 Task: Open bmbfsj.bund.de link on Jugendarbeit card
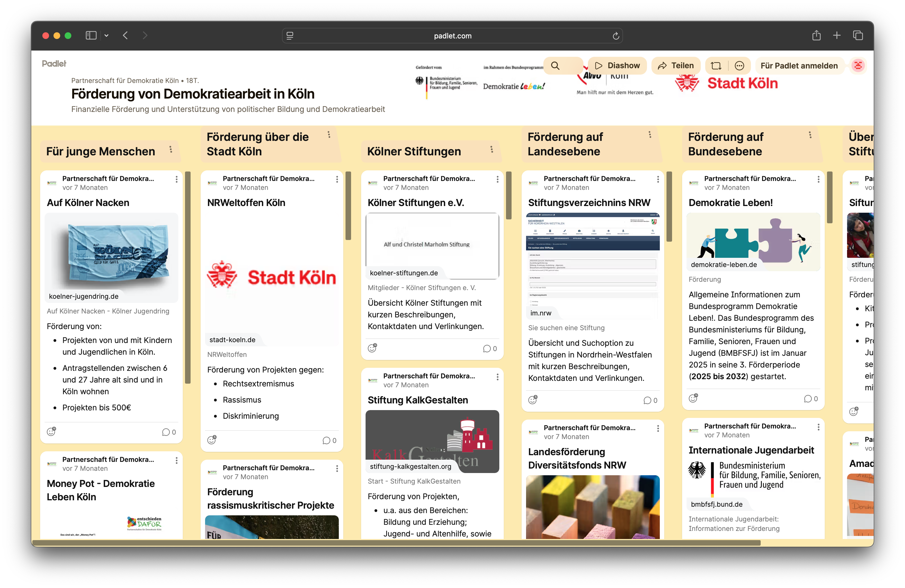coord(716,504)
